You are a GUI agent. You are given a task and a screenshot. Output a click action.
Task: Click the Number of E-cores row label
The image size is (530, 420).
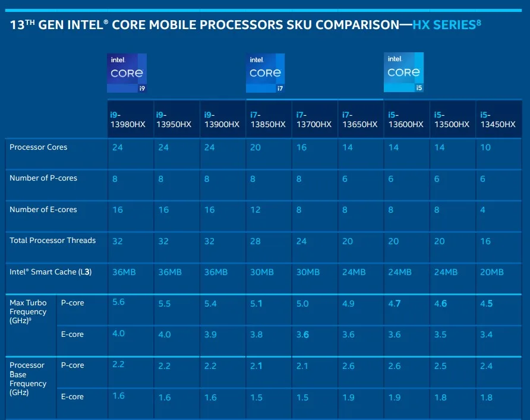(x=43, y=210)
